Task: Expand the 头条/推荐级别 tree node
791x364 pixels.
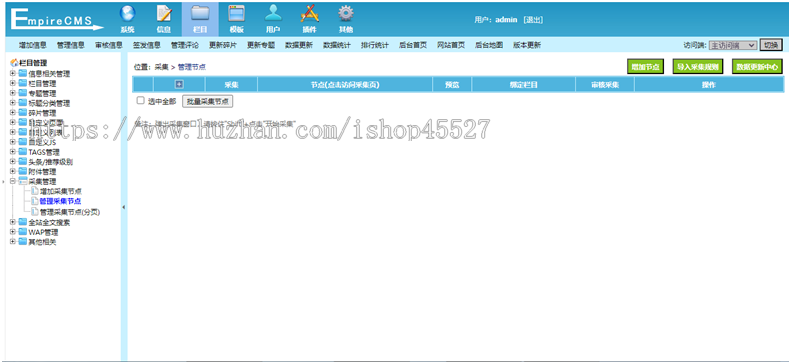Action: coord(13,162)
